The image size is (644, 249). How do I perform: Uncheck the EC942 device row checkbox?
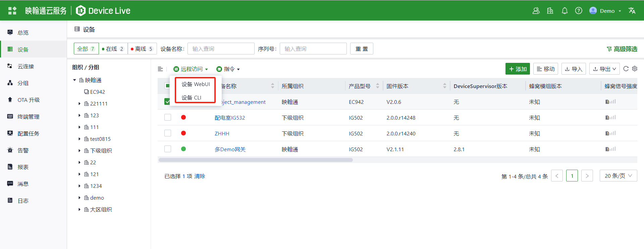167,101
